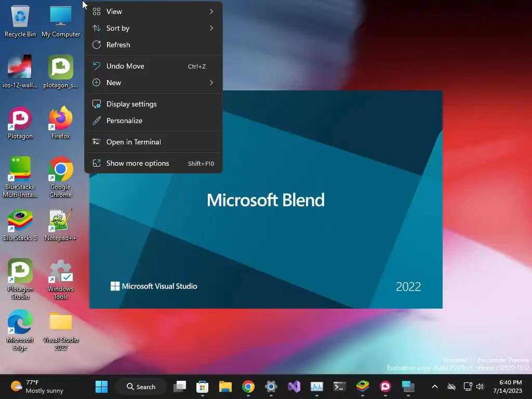This screenshot has width=532, height=399.
Task: Select the plotagon_s desktop file icon
Action: point(61,72)
